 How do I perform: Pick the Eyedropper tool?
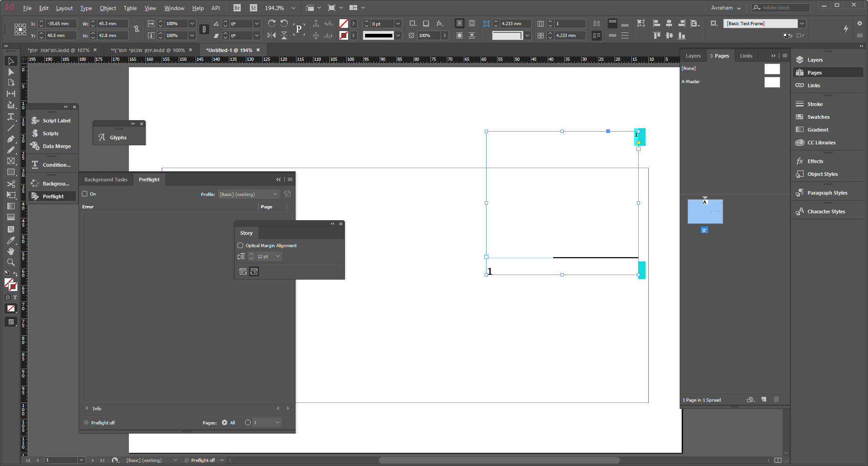pos(11,240)
